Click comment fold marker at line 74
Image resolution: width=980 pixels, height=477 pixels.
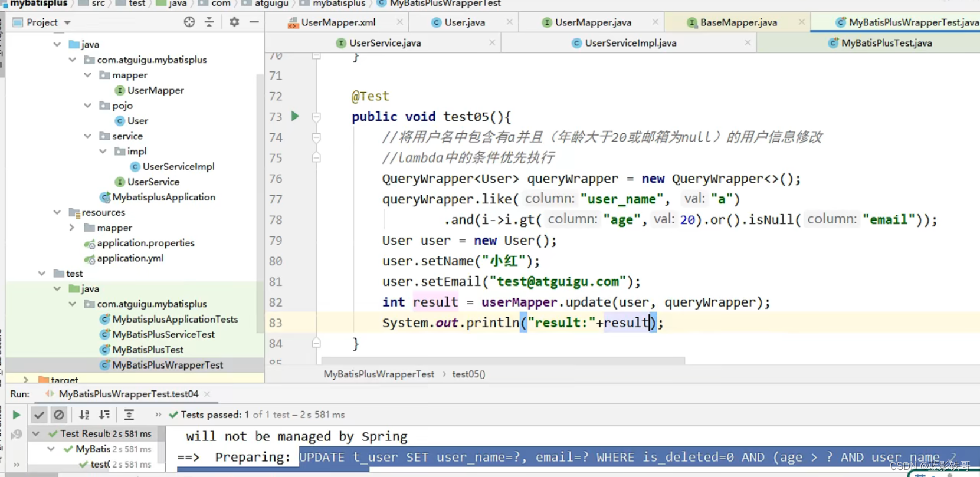316,137
